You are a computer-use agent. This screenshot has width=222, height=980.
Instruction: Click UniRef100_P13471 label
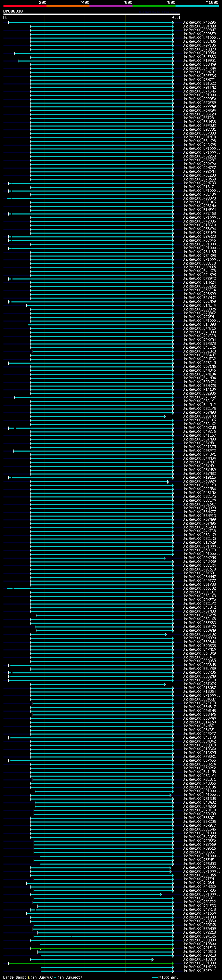click(199, 187)
